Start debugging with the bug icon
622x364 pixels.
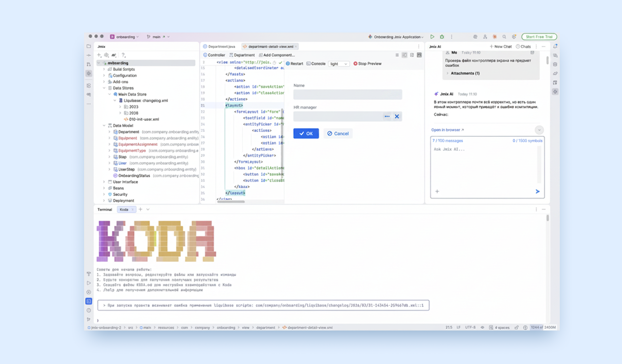pos(442,37)
